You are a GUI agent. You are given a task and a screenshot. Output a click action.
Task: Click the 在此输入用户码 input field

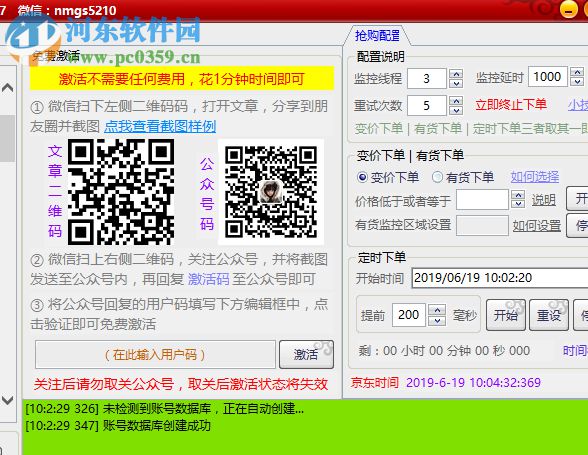(x=155, y=354)
